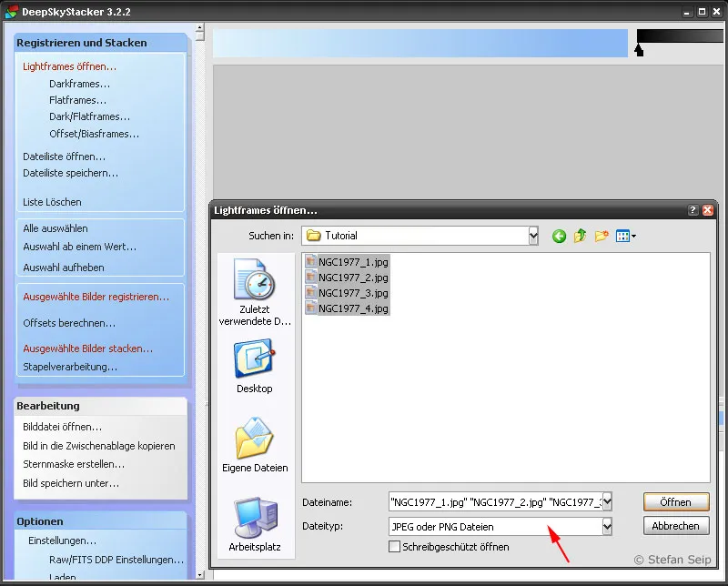Screen dimensions: 728x586
Task: Select file NGC1977_3.jpg
Action: pyautogui.click(x=348, y=293)
